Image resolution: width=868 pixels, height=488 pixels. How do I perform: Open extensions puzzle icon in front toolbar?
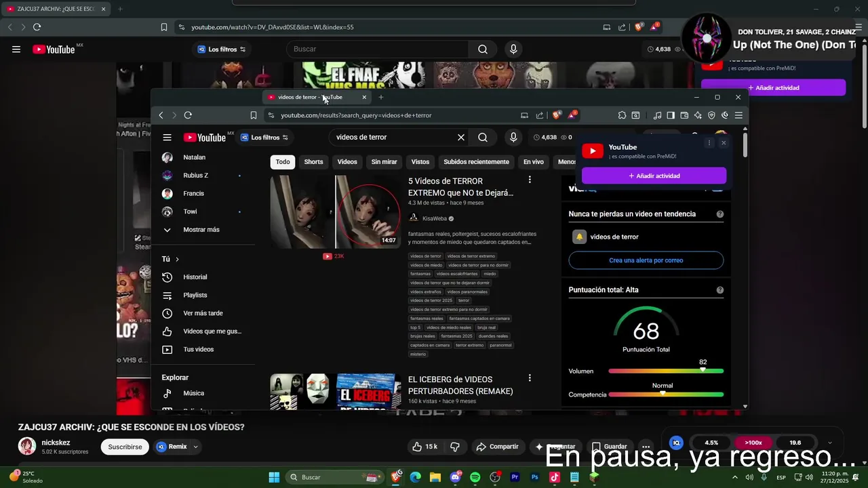point(622,115)
